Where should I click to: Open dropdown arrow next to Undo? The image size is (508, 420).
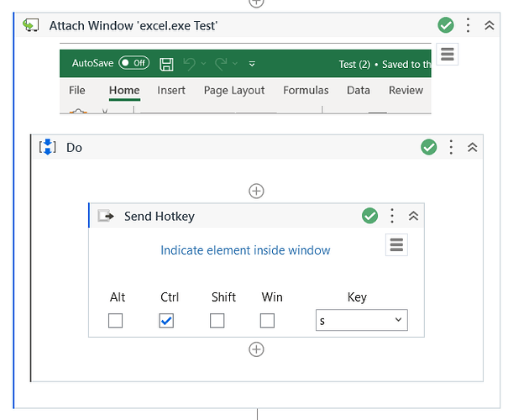pos(203,64)
